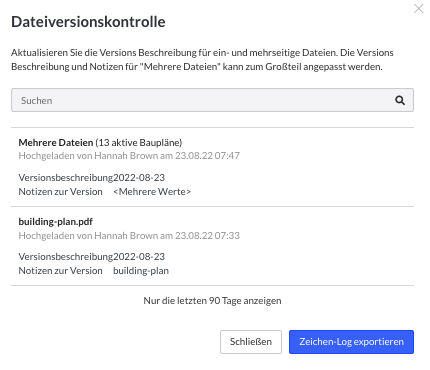Click the description paragraph about Versions Beschreibung

click(202, 60)
